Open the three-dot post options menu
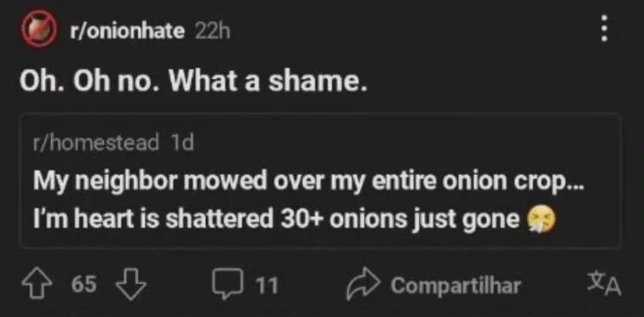The image size is (644, 317). pyautogui.click(x=604, y=29)
